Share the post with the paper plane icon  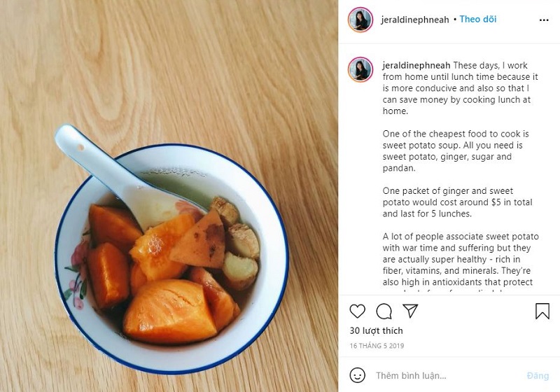(410, 311)
